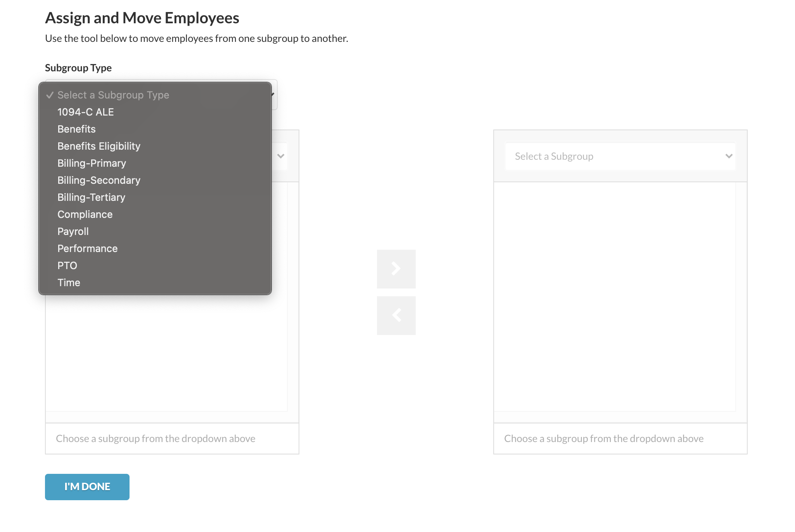Click the chevron of the left subgroup dropdown
The image size is (795, 532).
281,156
